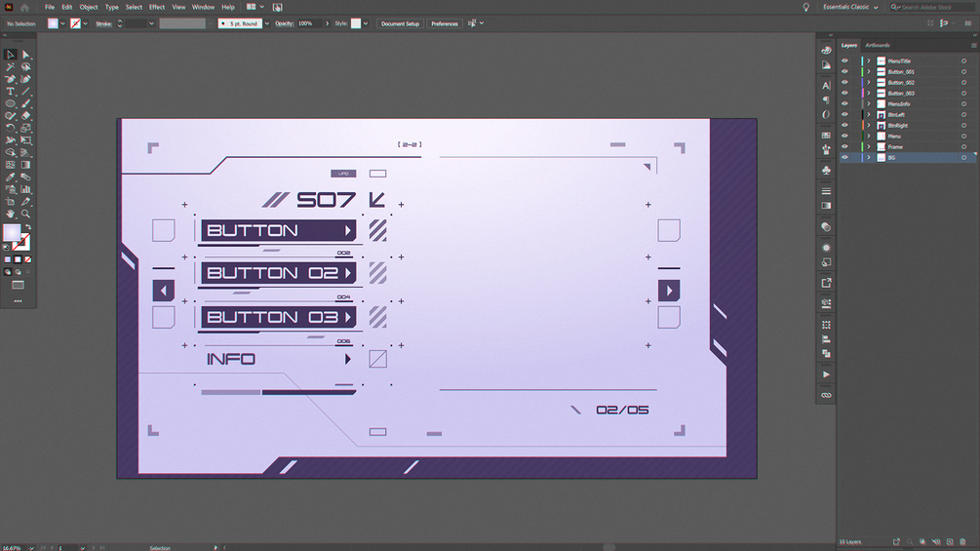Expand the BtnLeft layer contents
The height and width of the screenshot is (551, 980).
coord(868,115)
